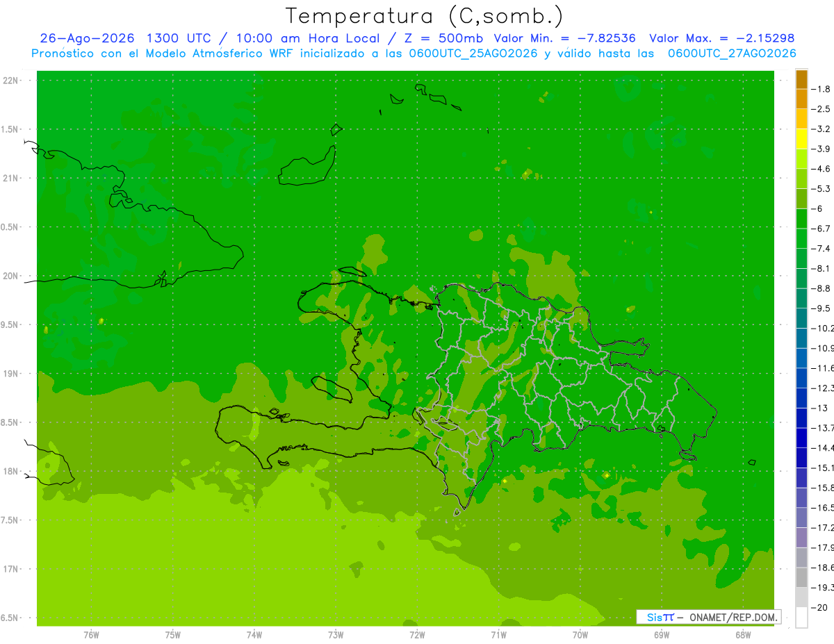Click purple swatch between -17.2 and -17.9
The height and width of the screenshot is (644, 834).
pyautogui.click(x=801, y=537)
